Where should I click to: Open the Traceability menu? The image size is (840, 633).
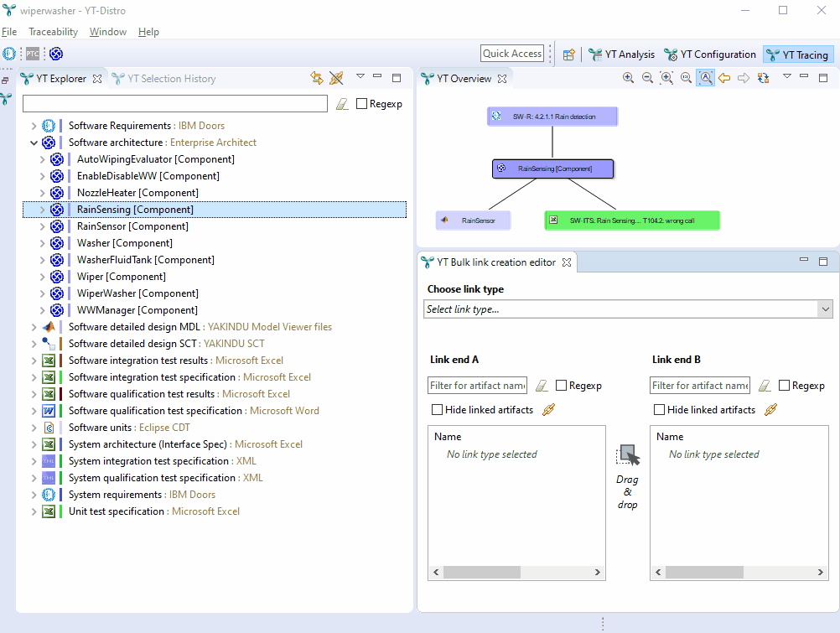[x=53, y=32]
